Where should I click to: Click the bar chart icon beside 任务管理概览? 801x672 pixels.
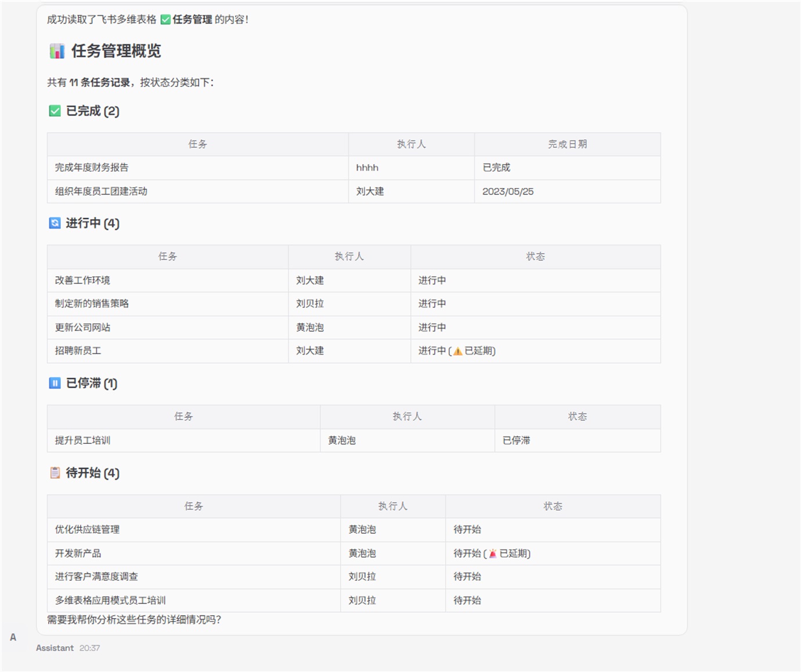click(57, 51)
